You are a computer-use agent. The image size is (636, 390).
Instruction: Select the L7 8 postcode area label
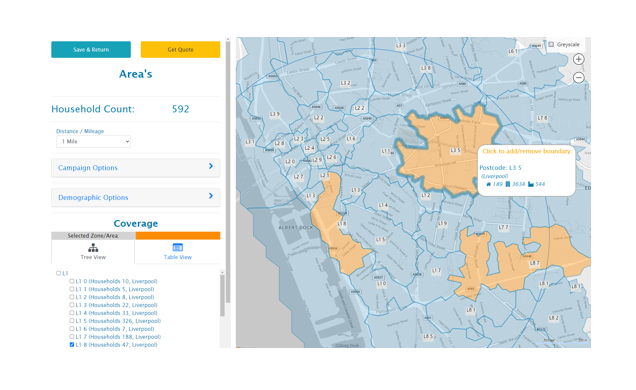click(x=542, y=118)
